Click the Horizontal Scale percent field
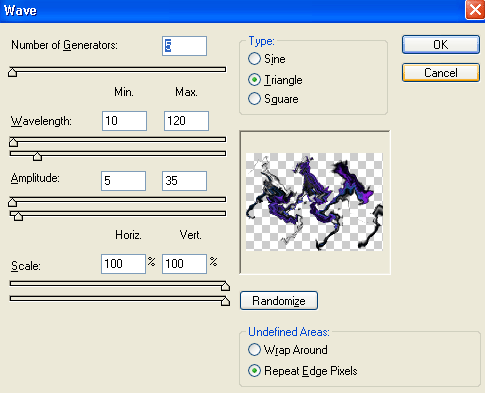Image resolution: width=485 pixels, height=393 pixels. [123, 264]
